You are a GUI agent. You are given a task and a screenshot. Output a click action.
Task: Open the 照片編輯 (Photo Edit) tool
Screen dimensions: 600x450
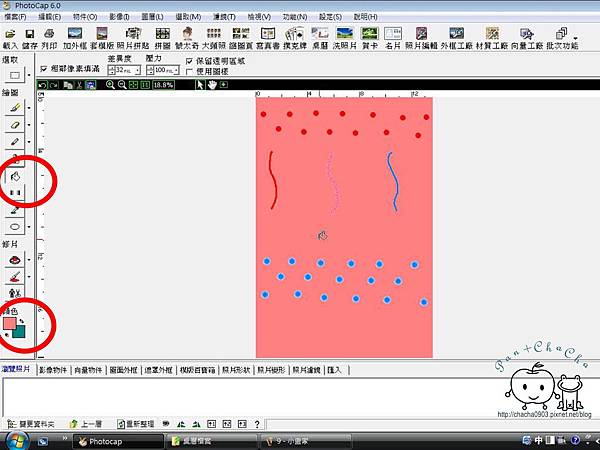coord(421,39)
